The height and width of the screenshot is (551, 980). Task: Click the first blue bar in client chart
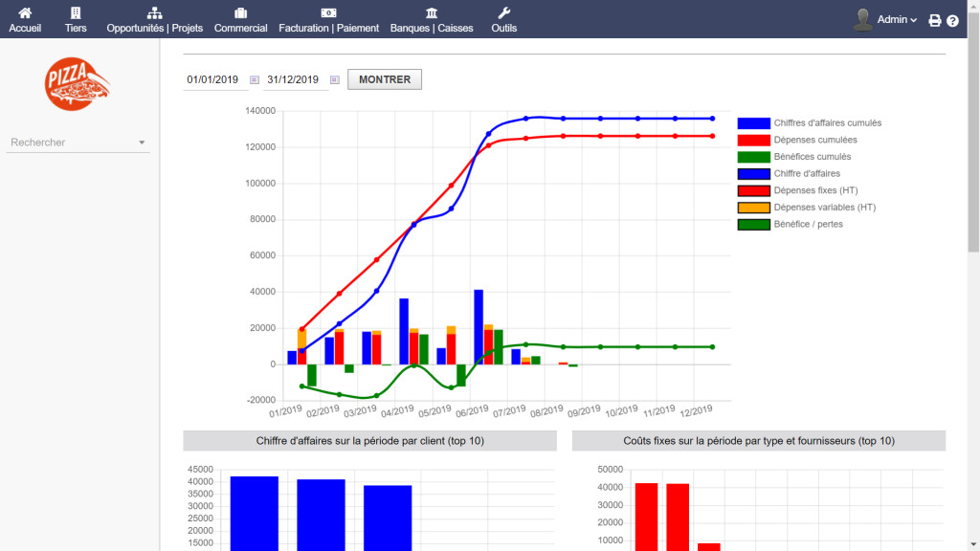255,514
